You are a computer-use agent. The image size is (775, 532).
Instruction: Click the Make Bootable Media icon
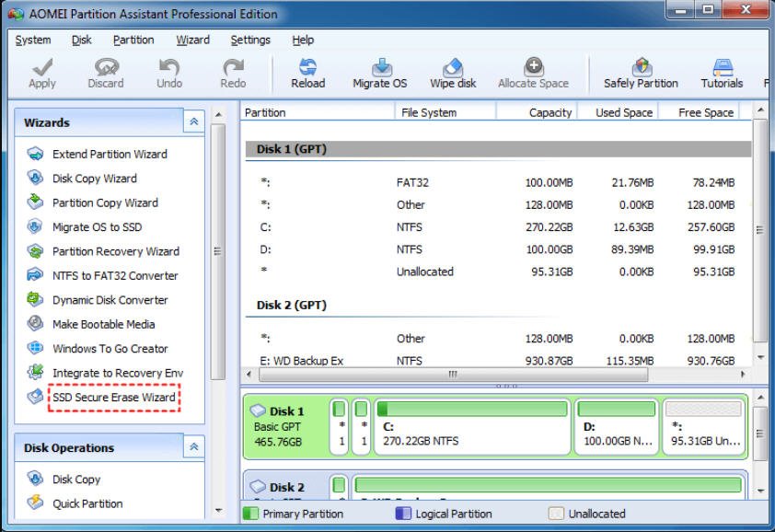click(x=35, y=324)
